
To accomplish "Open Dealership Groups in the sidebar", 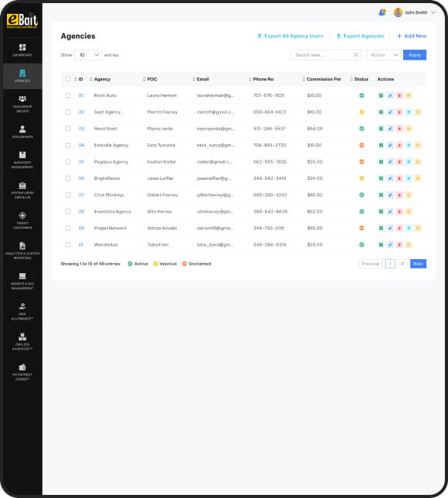I will pyautogui.click(x=22, y=104).
